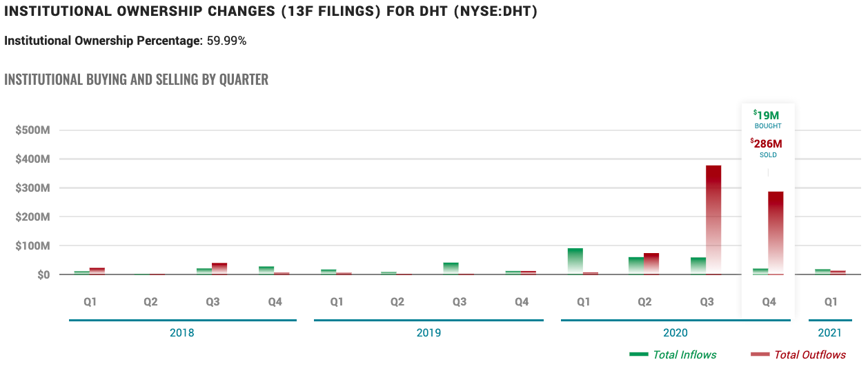Click the 2018 Q1 red outflows bar
868x371 pixels.
(x=97, y=271)
